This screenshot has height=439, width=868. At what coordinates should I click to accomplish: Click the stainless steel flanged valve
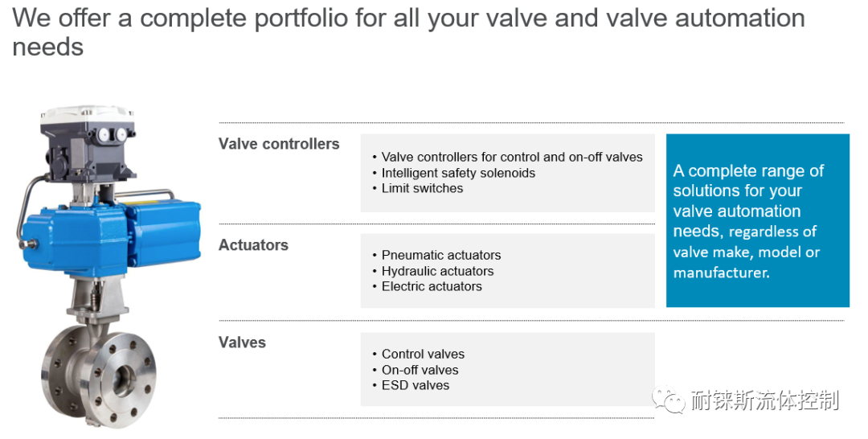pyautogui.click(x=99, y=372)
